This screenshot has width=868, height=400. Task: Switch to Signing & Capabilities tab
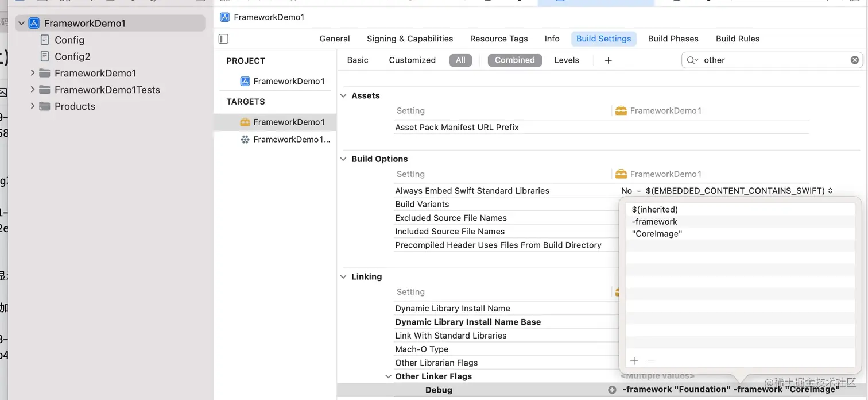pos(410,39)
